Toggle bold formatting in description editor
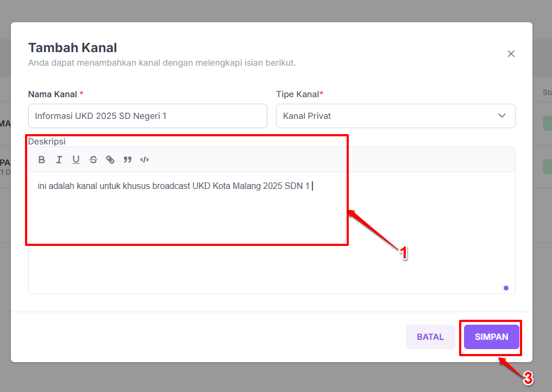Viewport: 552px width, 392px height. coord(41,160)
